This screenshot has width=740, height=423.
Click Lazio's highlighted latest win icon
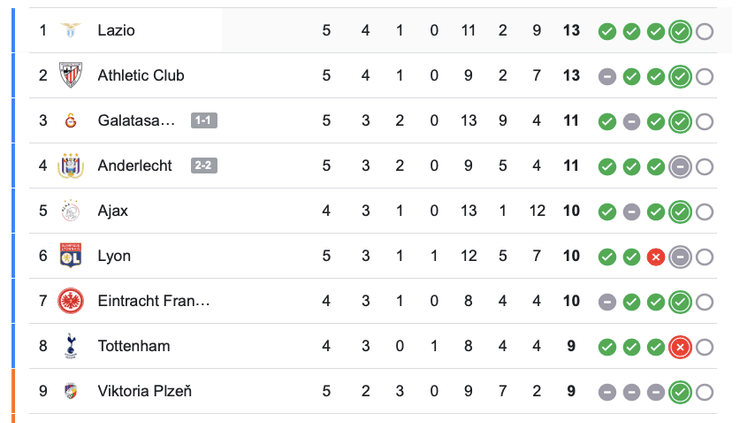point(680,32)
